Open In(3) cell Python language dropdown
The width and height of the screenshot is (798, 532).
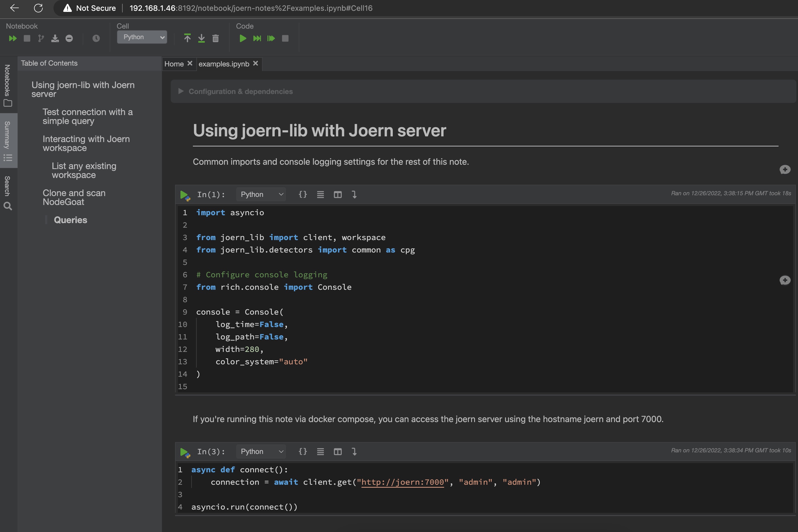(261, 452)
